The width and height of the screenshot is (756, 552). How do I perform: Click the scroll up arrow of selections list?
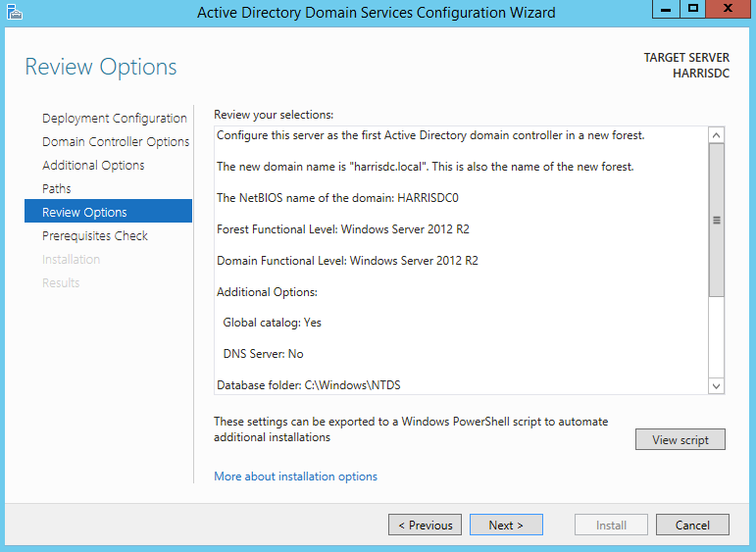pos(716,135)
